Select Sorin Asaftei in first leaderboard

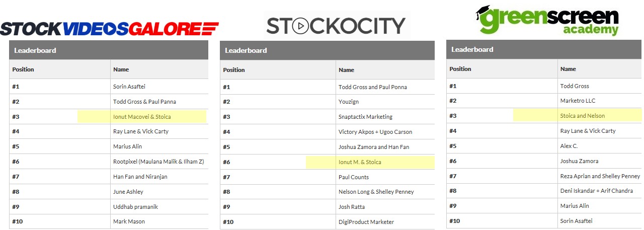[x=129, y=87]
